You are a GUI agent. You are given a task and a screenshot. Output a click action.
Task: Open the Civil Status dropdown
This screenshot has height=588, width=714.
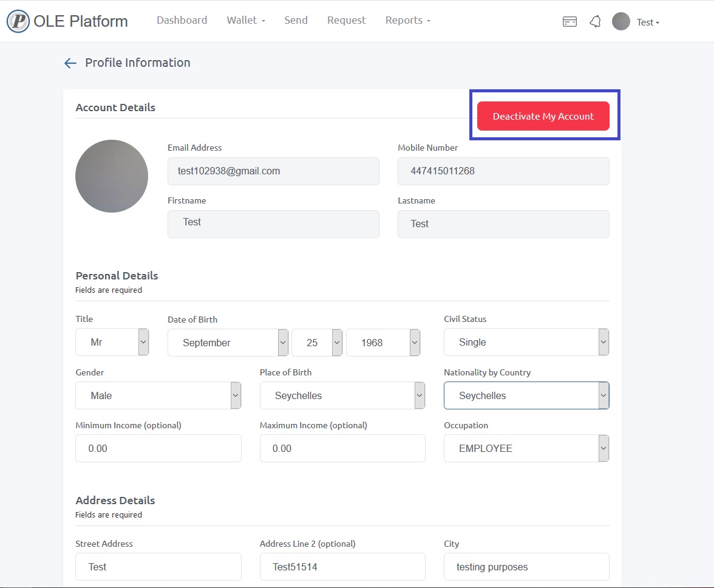[526, 342]
